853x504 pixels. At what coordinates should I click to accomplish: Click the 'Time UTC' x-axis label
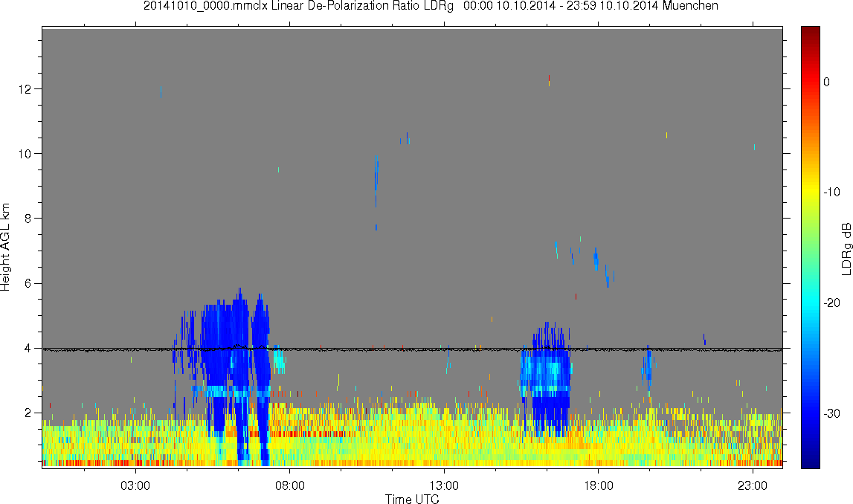pos(412,499)
